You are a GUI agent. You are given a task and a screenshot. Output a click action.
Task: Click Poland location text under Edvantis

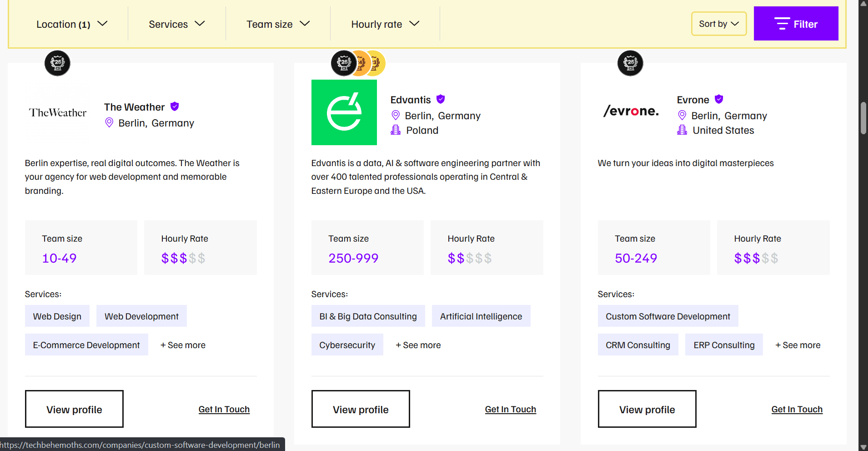pyautogui.click(x=422, y=130)
